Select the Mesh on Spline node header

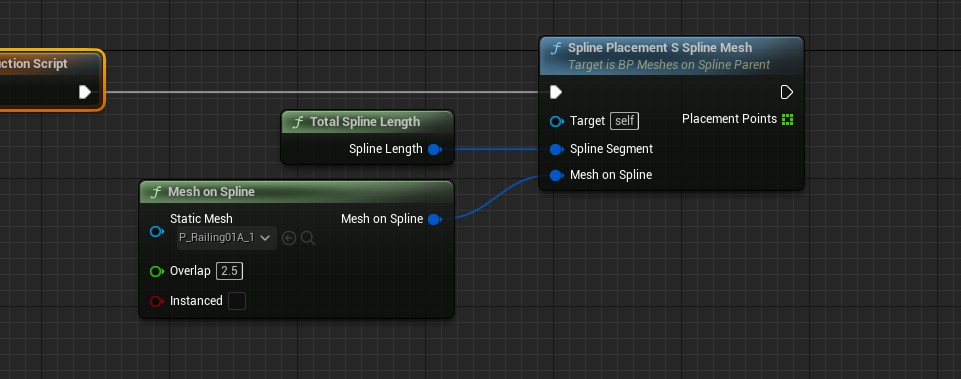click(x=297, y=191)
